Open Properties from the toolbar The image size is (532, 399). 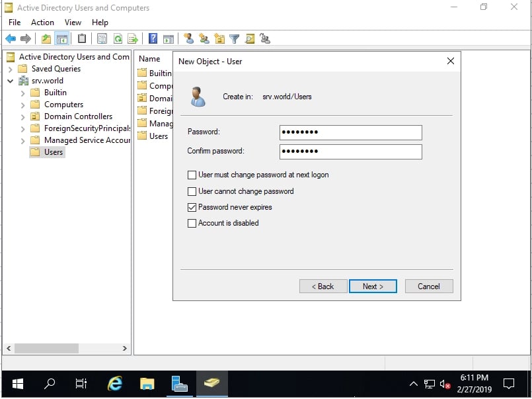[x=102, y=39]
